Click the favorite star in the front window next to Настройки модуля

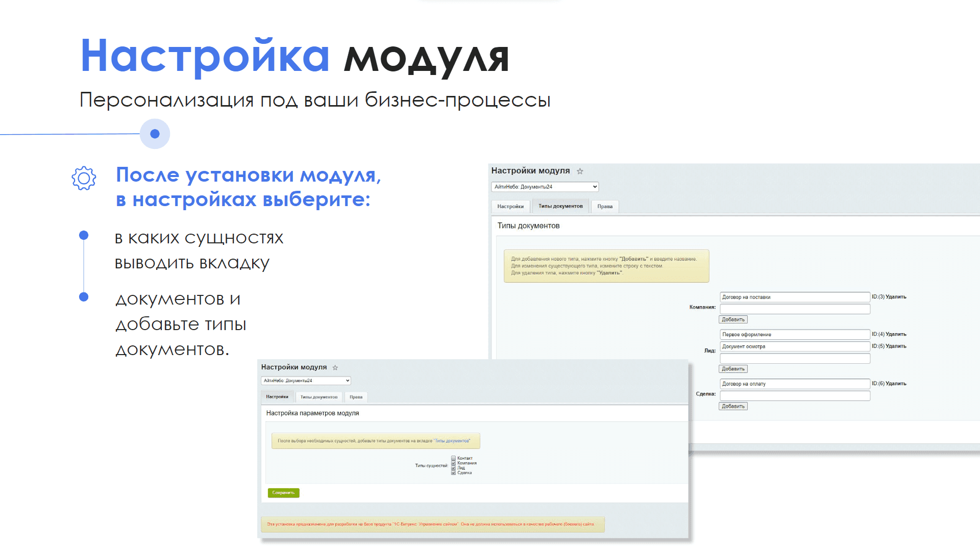[335, 367]
